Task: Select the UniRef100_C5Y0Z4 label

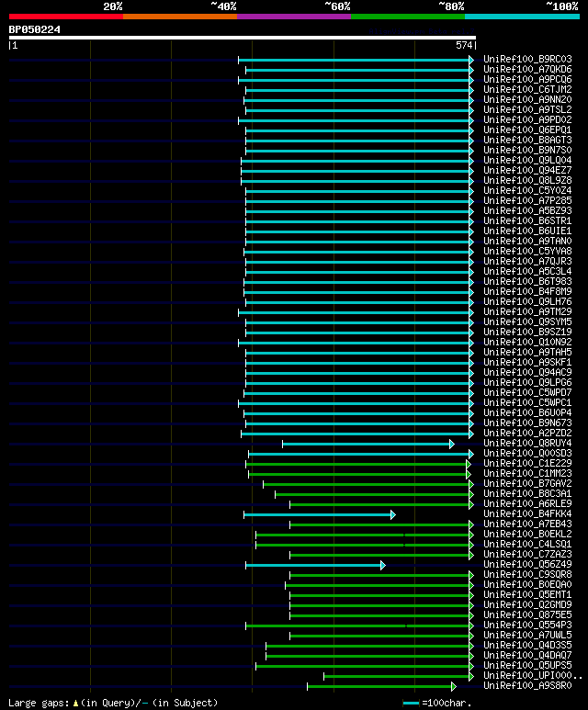Action: pyautogui.click(x=527, y=191)
